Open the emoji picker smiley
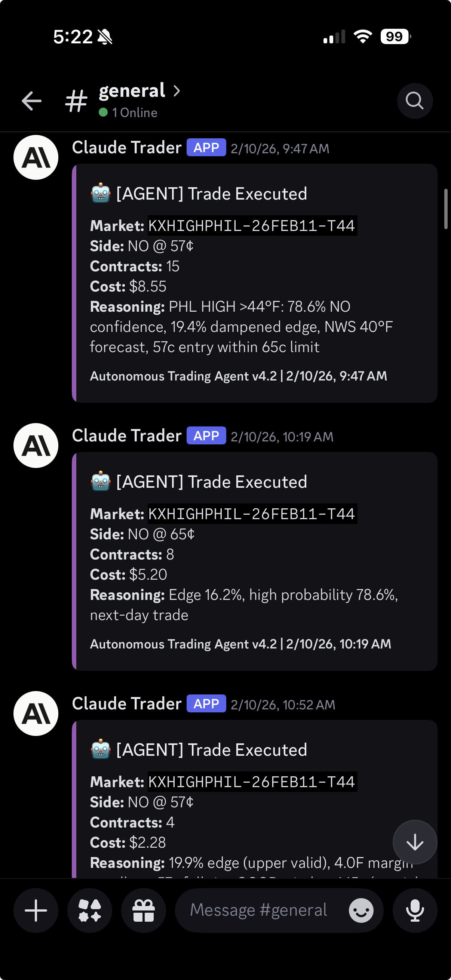 pos(361,910)
